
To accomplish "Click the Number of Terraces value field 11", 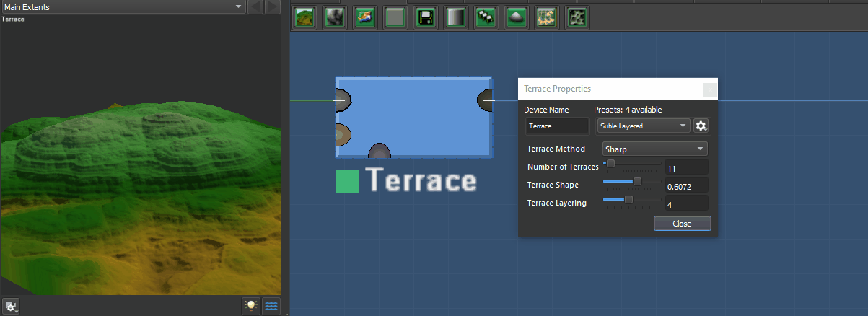I will coord(686,168).
